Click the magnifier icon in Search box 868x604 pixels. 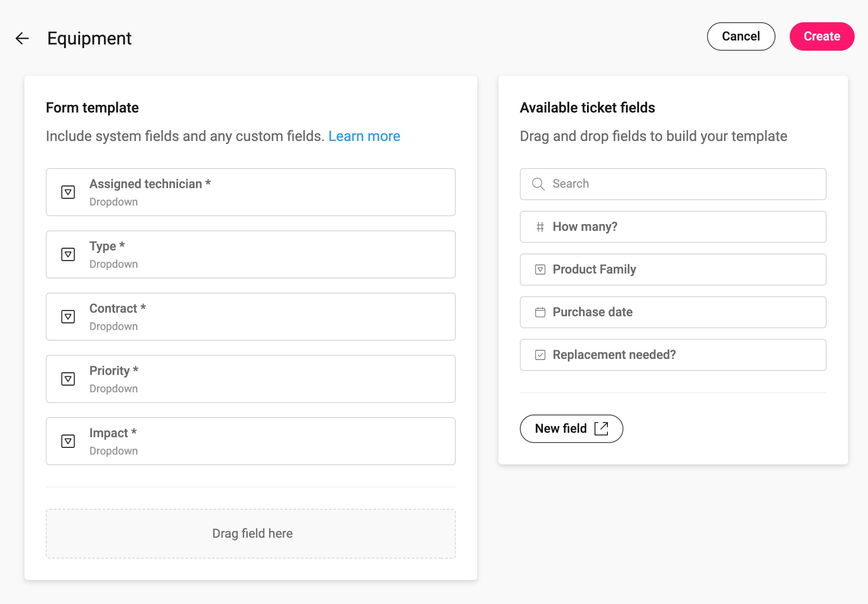[x=538, y=184]
